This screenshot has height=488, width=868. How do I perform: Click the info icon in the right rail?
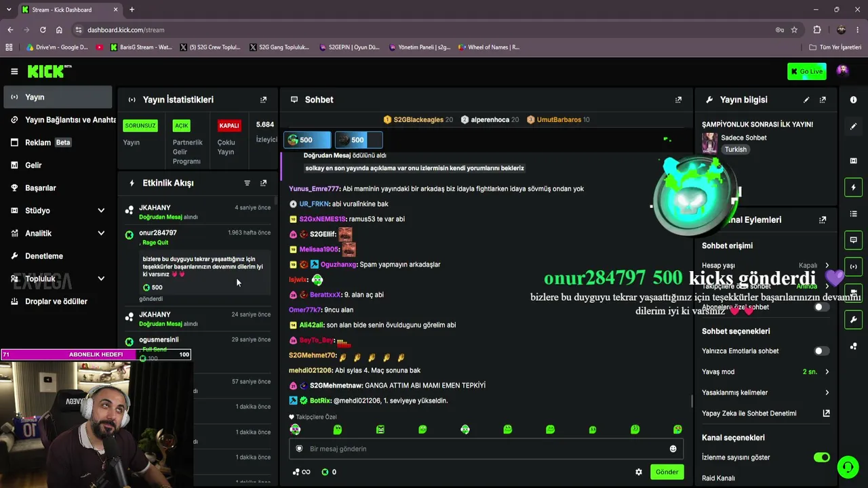(853, 100)
